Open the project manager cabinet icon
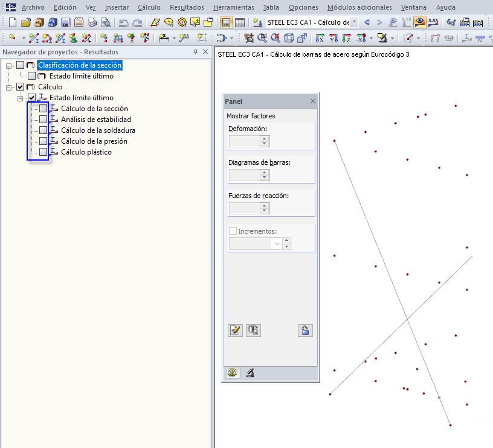This screenshot has height=448, width=493. pyautogui.click(x=39, y=22)
